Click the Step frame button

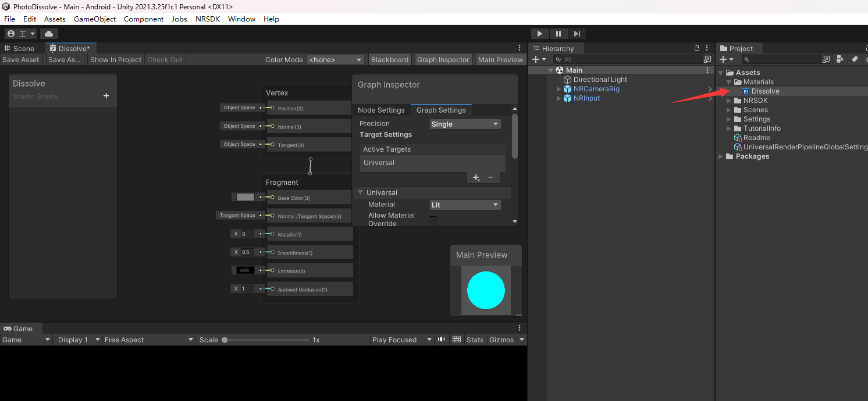click(x=577, y=34)
